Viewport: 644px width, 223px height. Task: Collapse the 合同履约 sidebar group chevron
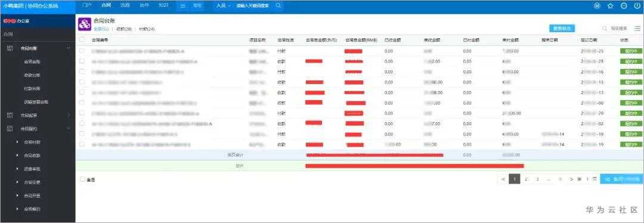pos(69,129)
